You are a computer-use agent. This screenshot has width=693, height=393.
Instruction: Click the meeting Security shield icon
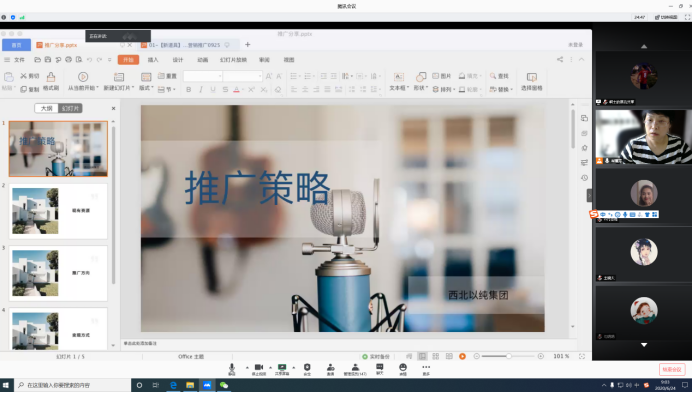307,369
